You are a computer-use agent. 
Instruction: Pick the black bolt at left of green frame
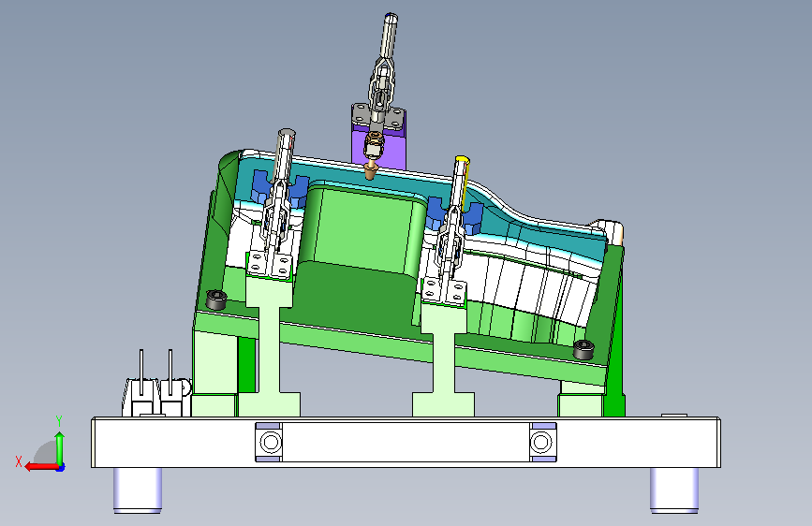point(216,300)
